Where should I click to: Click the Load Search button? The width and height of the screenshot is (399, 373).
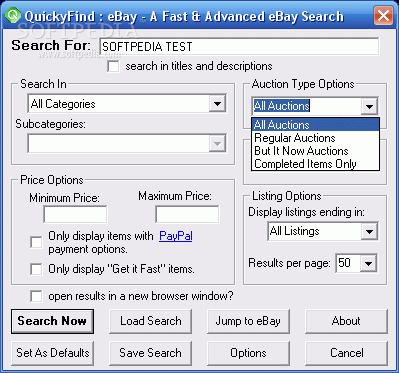(150, 321)
